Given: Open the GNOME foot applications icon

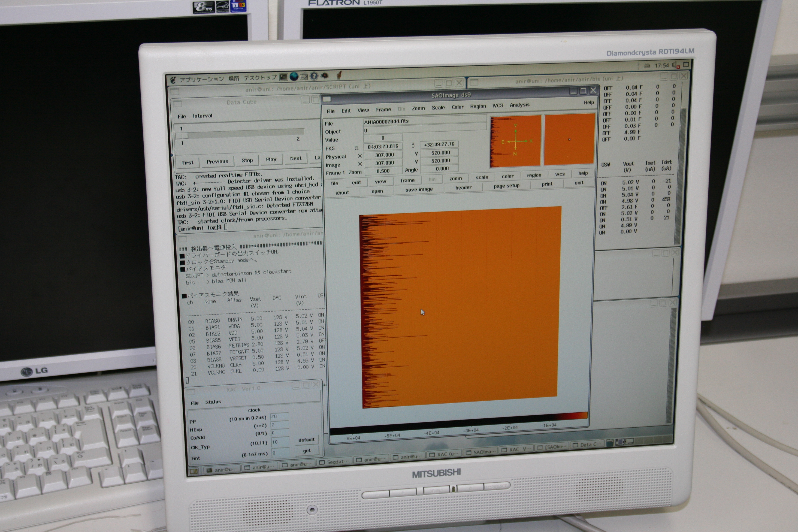Looking at the screenshot, I should click(x=173, y=80).
